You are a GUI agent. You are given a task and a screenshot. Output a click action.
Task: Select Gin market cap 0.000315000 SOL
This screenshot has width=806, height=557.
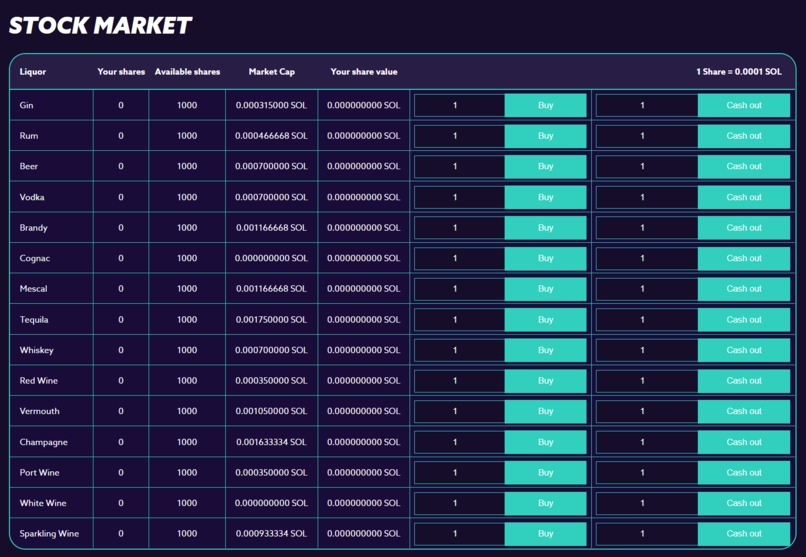[271, 105]
